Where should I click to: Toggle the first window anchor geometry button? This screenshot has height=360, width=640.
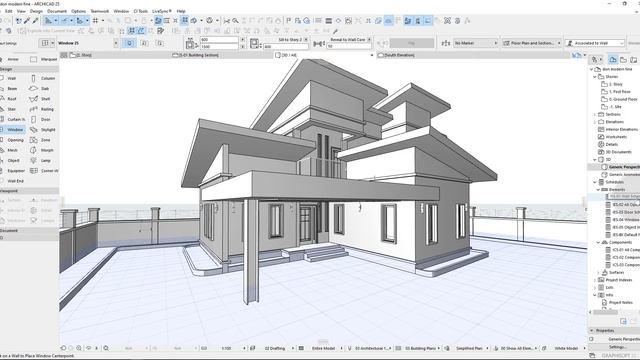point(130,43)
